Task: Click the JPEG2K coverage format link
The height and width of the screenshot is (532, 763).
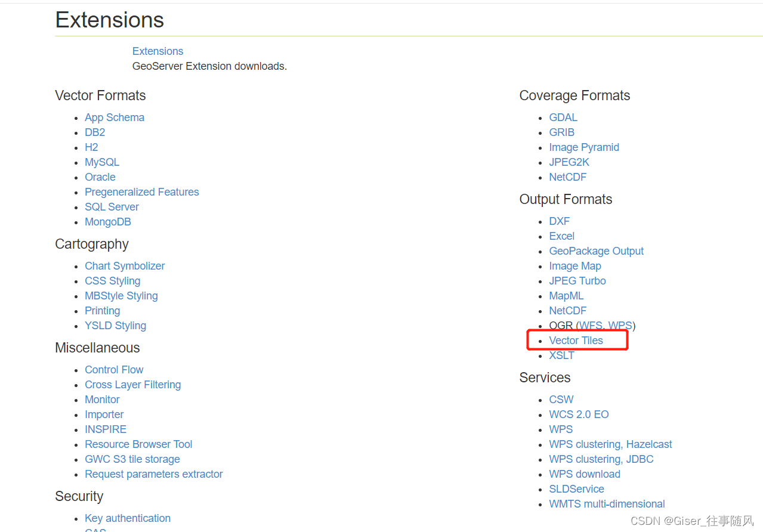Action: tap(569, 162)
